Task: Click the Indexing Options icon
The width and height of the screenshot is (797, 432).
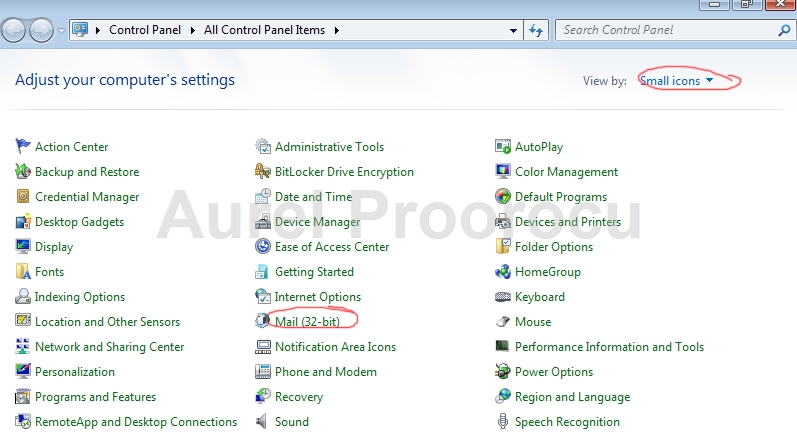Action: 23,296
